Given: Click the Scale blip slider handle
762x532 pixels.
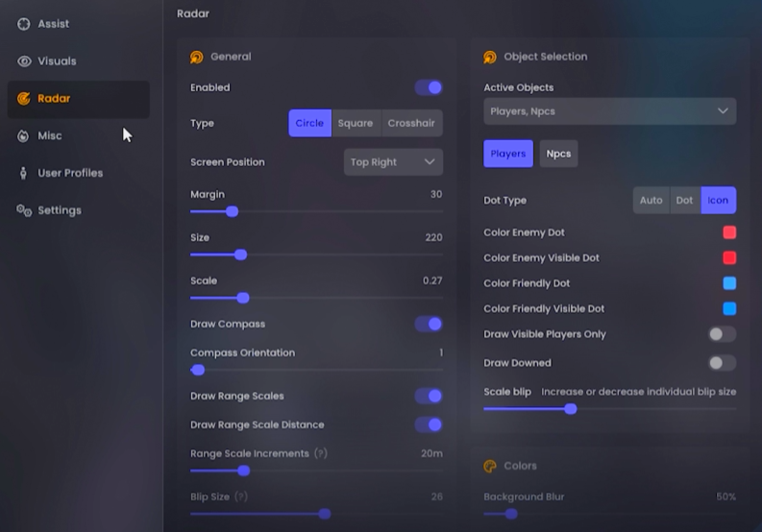Looking at the screenshot, I should click(x=571, y=408).
